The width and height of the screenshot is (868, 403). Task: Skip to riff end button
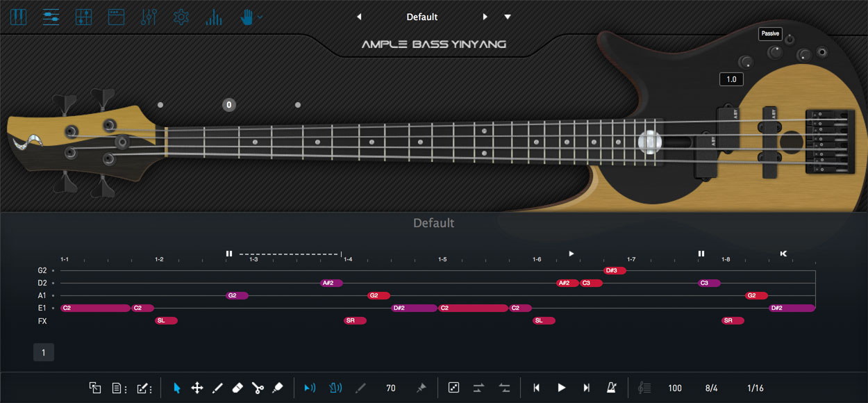pyautogui.click(x=587, y=388)
